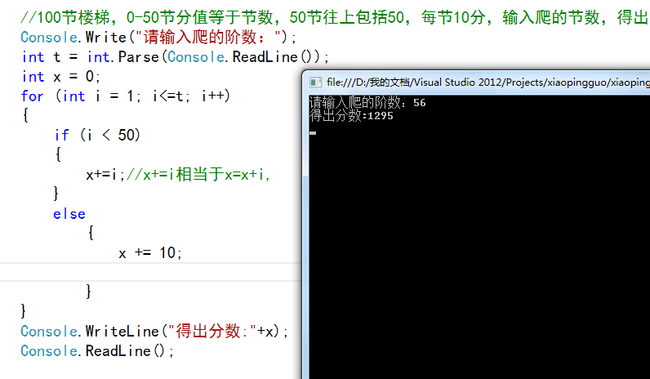This screenshot has width=650, height=379.
Task: Click the 'int x = 0;' code line
Action: 61,76
